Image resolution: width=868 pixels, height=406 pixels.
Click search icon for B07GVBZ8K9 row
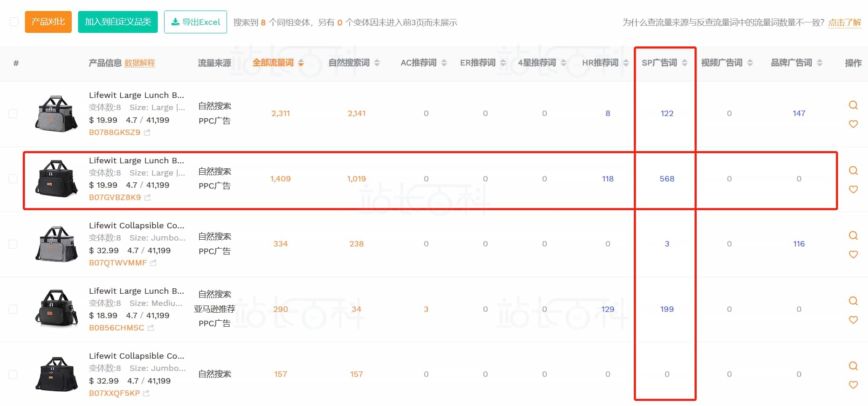tap(853, 171)
